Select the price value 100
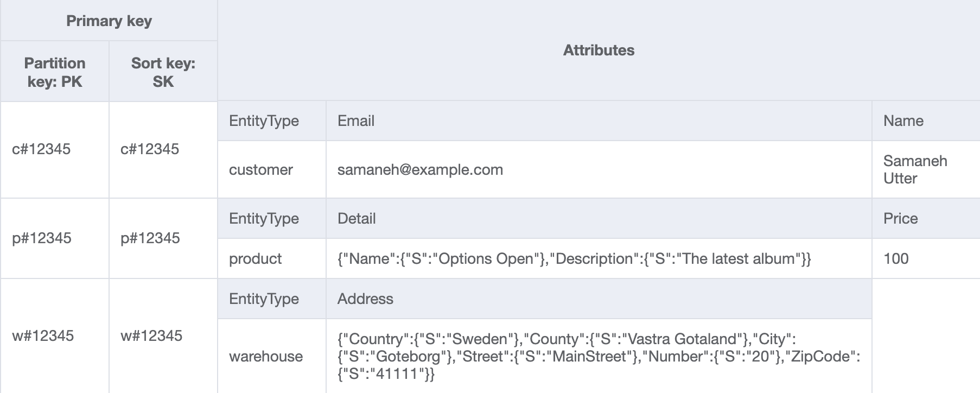The width and height of the screenshot is (980, 393). point(896,259)
